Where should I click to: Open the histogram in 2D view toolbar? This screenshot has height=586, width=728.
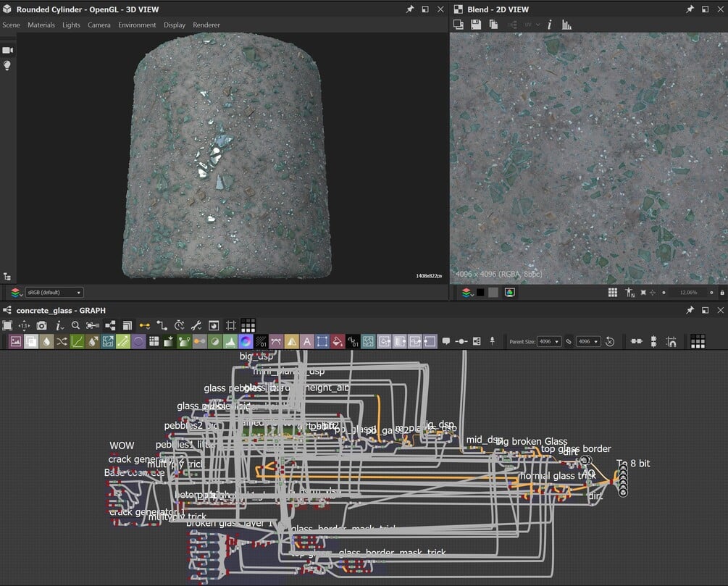coord(566,25)
